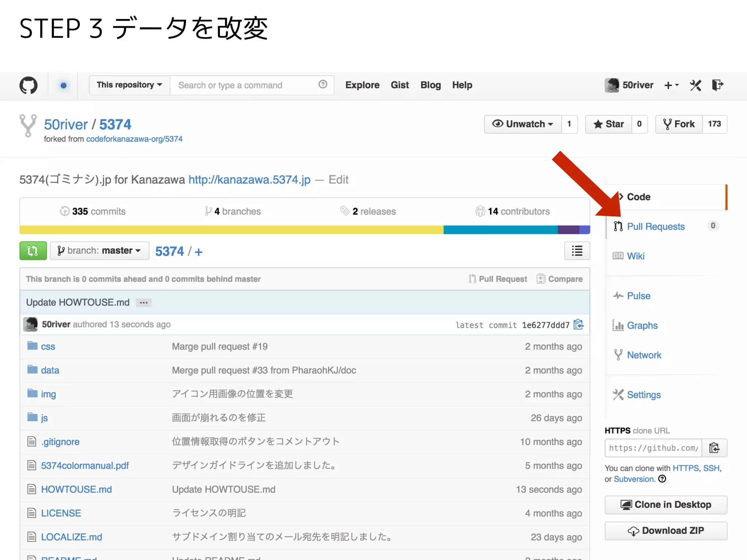Copy latest commit SHA clipboard icon
Screen dimensions: 747x560
point(578,324)
